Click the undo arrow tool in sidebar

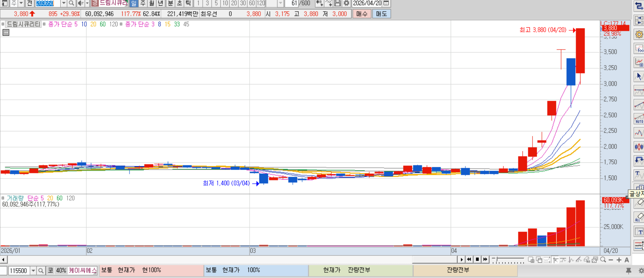coord(639,161)
